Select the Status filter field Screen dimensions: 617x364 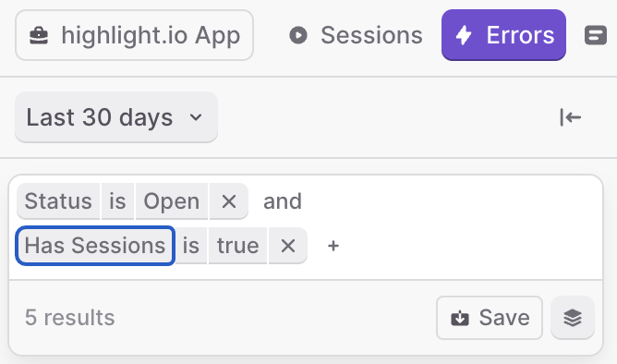pyautogui.click(x=58, y=201)
